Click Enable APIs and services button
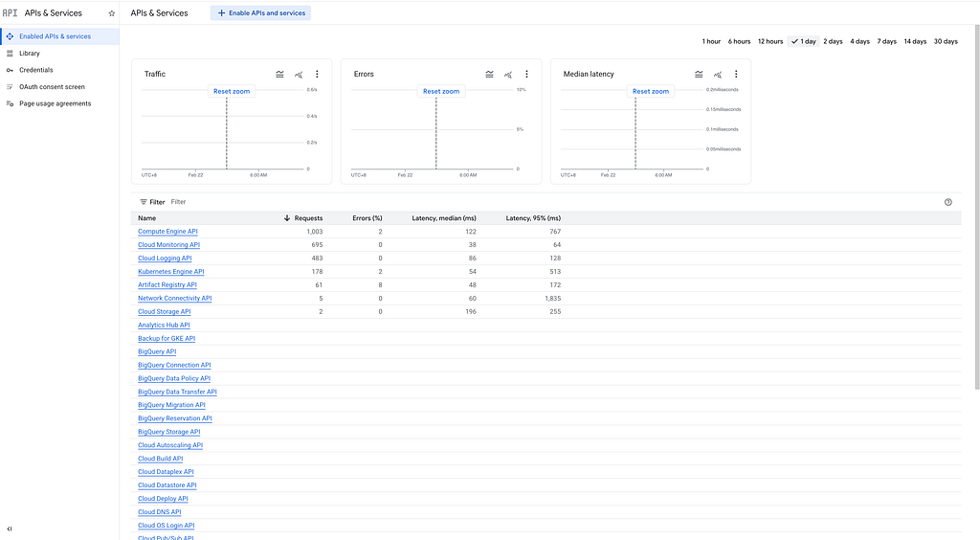The image size is (980, 540). [260, 13]
